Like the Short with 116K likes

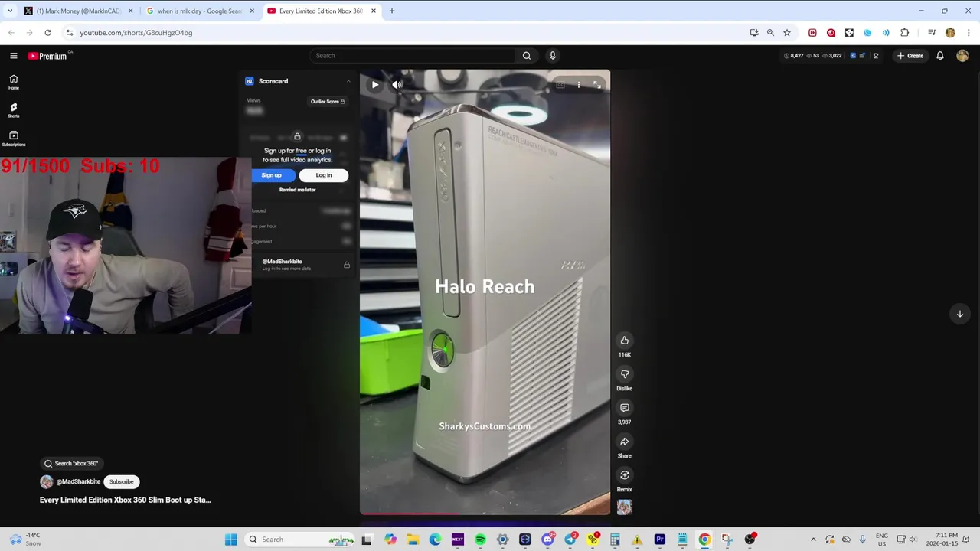coord(625,341)
